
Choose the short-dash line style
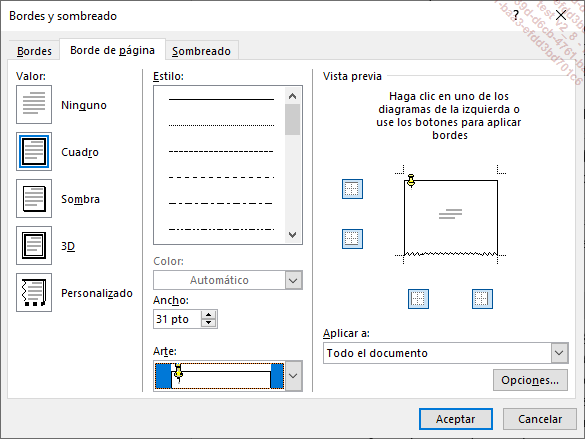[x=221, y=151]
